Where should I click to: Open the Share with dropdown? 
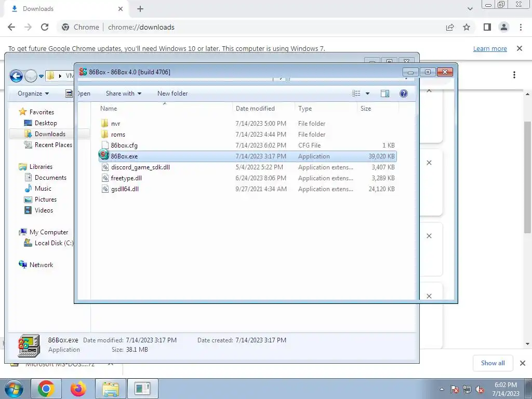point(124,94)
